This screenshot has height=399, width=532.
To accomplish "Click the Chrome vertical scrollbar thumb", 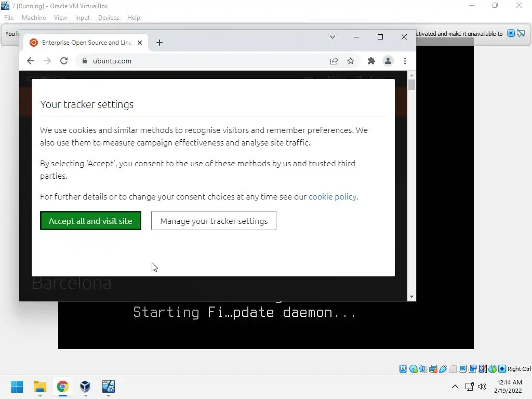I will 411,85.
